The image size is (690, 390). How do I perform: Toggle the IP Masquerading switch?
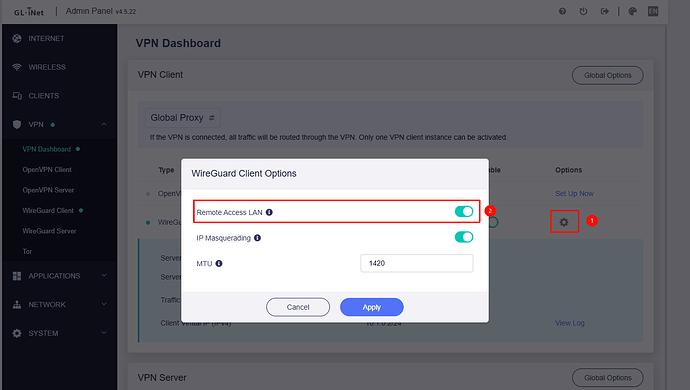click(x=464, y=237)
